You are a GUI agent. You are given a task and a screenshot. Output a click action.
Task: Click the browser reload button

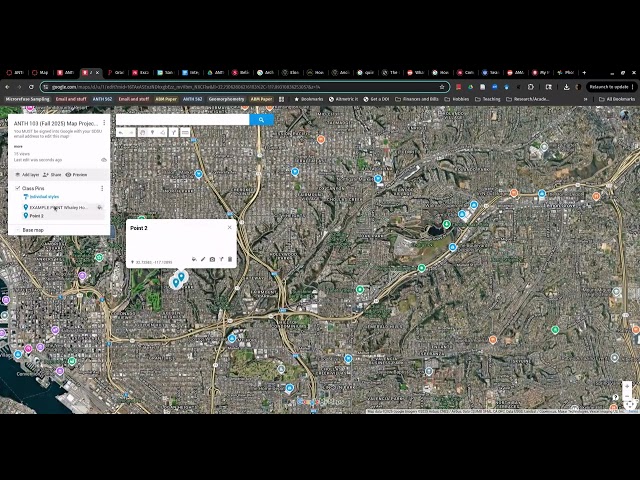coord(31,87)
